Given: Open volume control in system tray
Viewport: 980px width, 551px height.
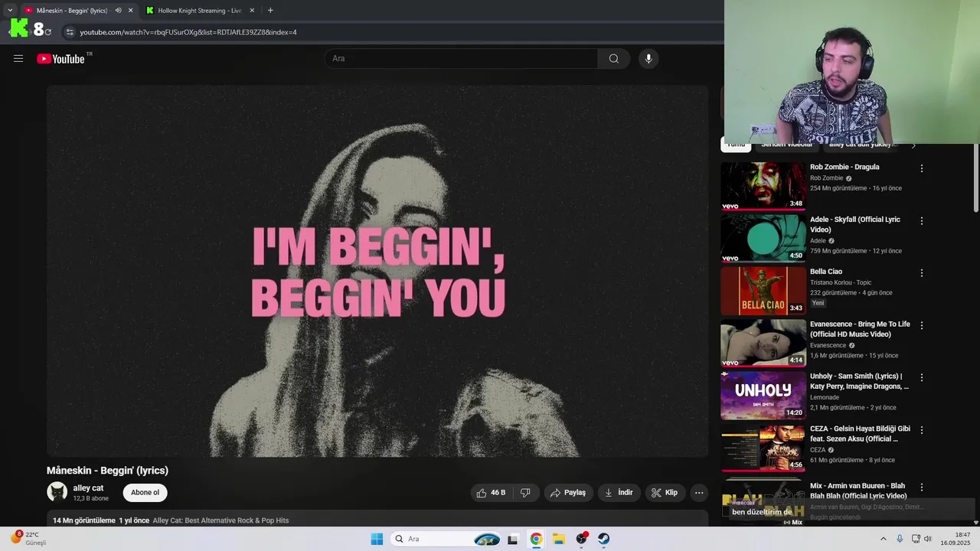Looking at the screenshot, I should [928, 539].
